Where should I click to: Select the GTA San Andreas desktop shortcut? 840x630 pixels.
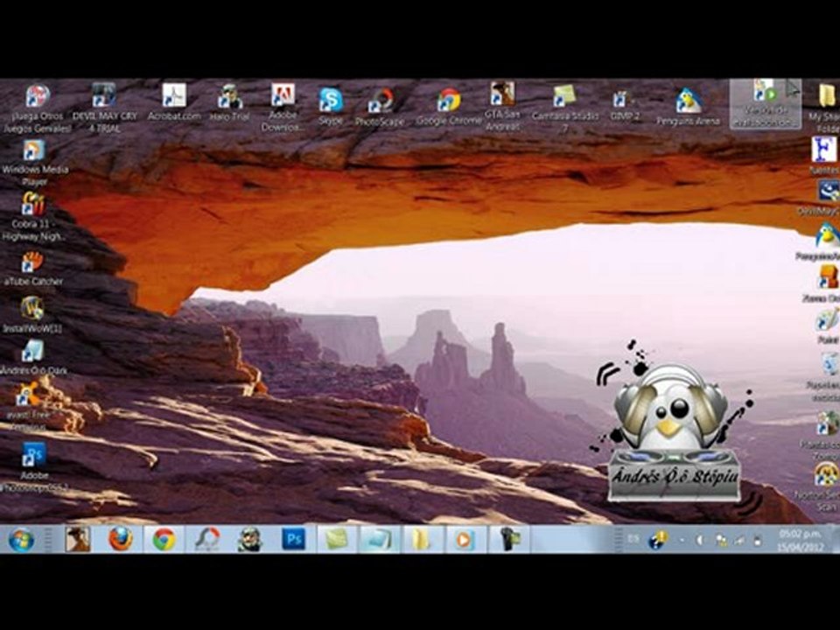pos(502,106)
